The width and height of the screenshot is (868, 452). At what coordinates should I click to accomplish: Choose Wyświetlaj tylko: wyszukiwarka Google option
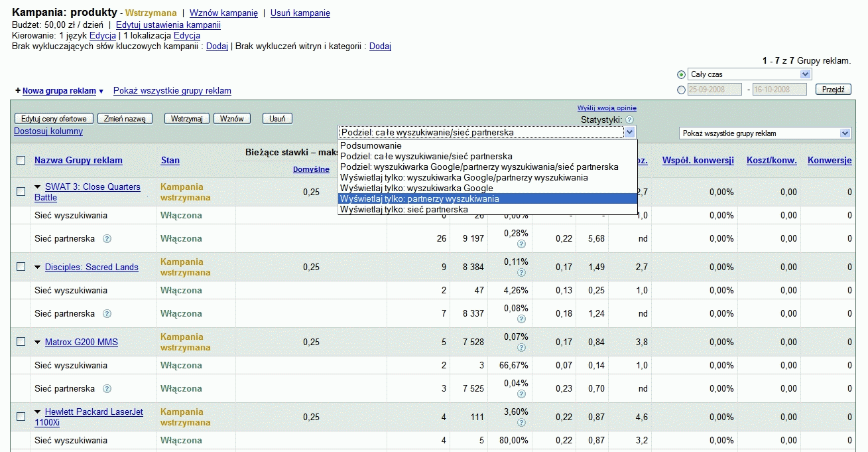click(x=487, y=188)
